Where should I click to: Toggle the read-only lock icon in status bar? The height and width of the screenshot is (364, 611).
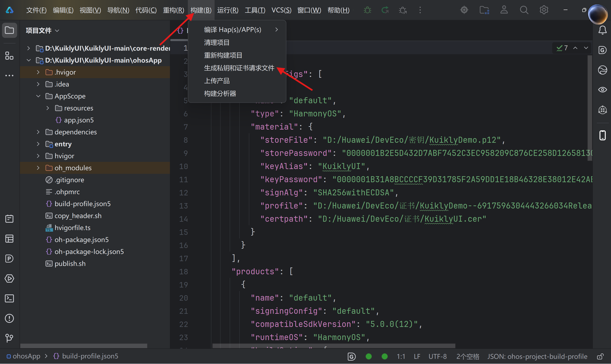coord(600,356)
